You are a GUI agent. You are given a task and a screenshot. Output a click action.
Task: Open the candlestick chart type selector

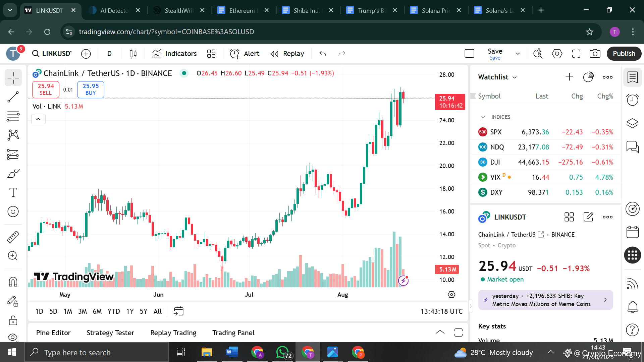point(133,54)
